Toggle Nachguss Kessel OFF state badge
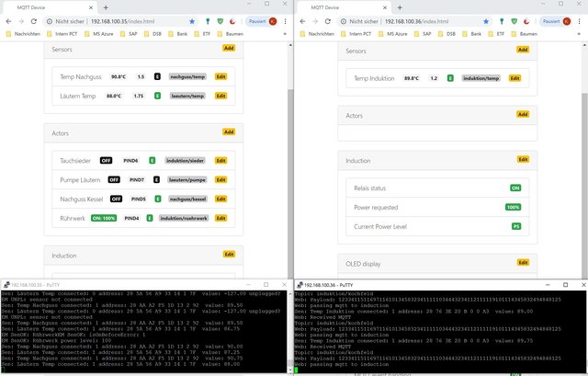Screen dimensions: 588x376 coord(117,199)
